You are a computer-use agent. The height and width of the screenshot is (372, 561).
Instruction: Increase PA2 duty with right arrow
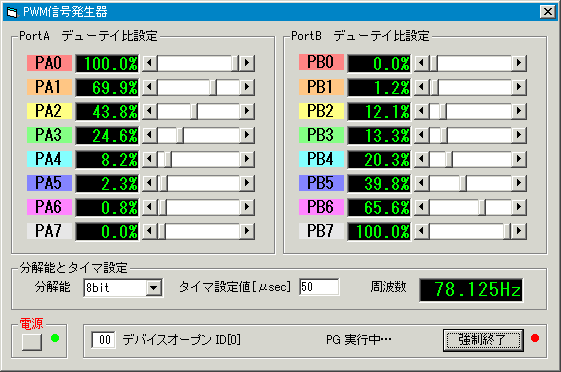tap(247, 111)
